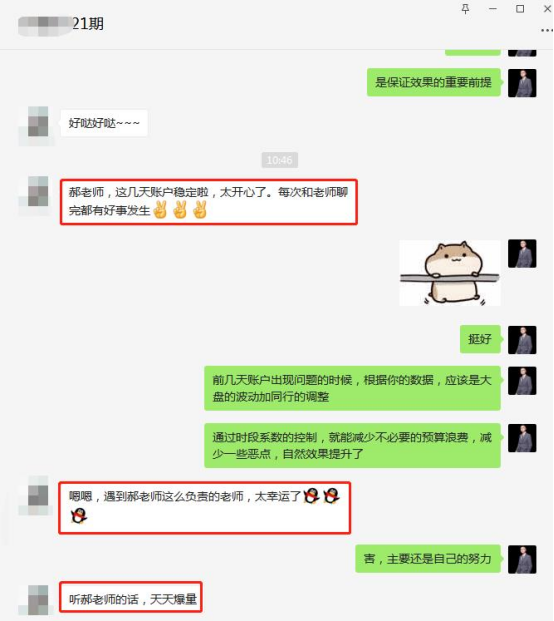Screen dimensions: 554x621
Task: Select bubble 听郝老师的话，天天爆量
Action: pos(131,598)
